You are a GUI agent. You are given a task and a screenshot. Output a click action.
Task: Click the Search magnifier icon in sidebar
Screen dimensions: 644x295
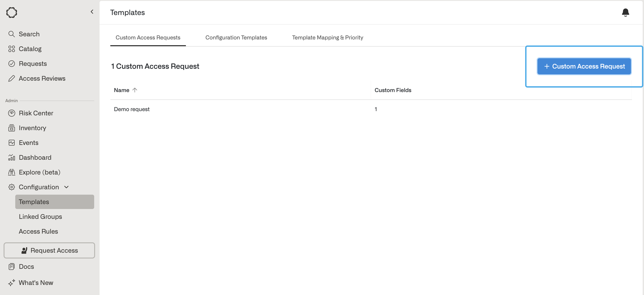pos(11,34)
